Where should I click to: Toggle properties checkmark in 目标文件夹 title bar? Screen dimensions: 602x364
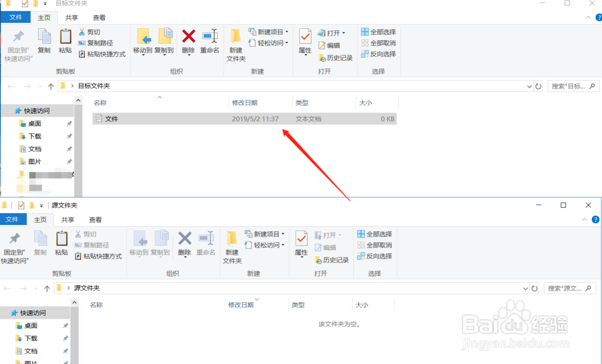click(x=25, y=4)
